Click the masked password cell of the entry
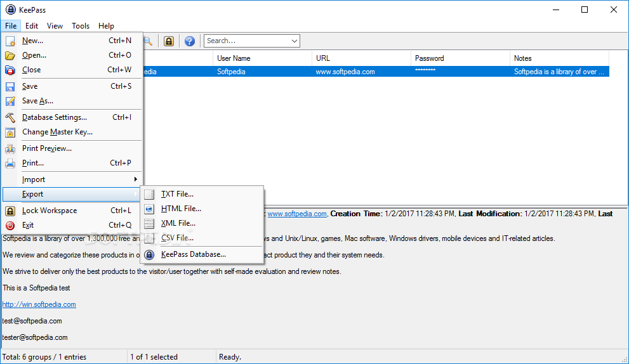This screenshot has width=629, height=364. pyautogui.click(x=460, y=72)
